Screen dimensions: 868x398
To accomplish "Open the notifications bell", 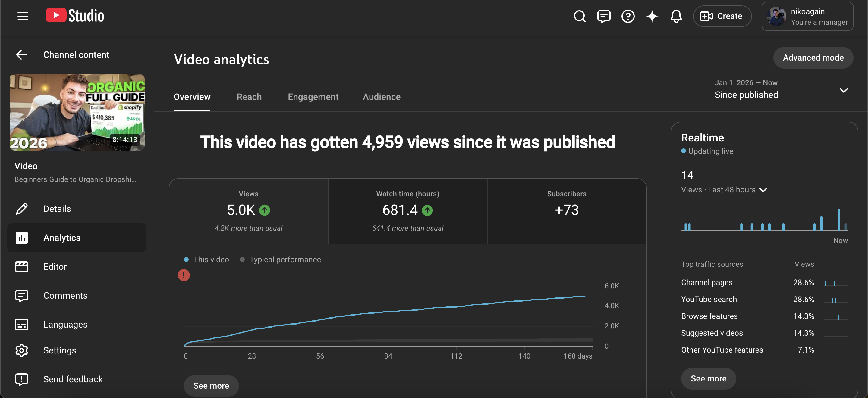I will 676,16.
